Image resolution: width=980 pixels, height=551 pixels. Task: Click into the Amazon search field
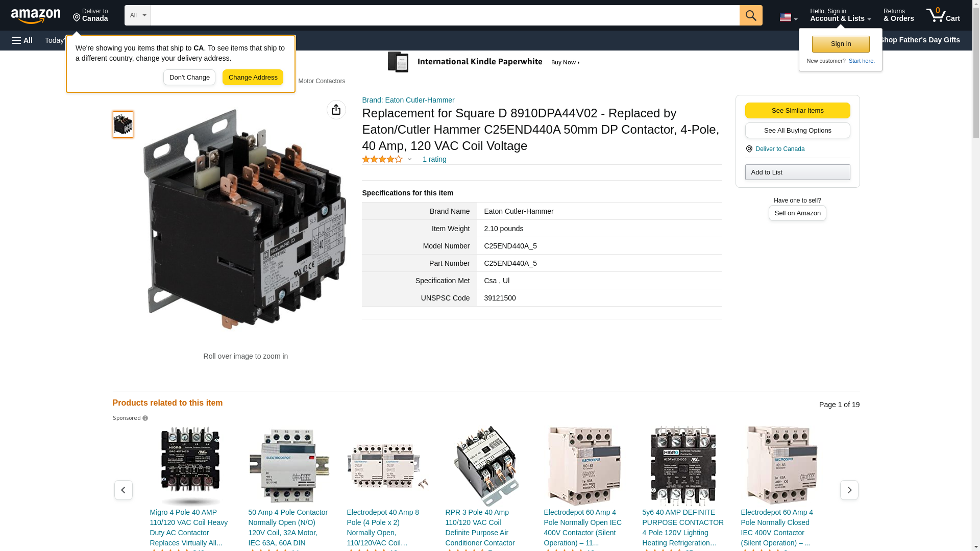tap(444, 15)
